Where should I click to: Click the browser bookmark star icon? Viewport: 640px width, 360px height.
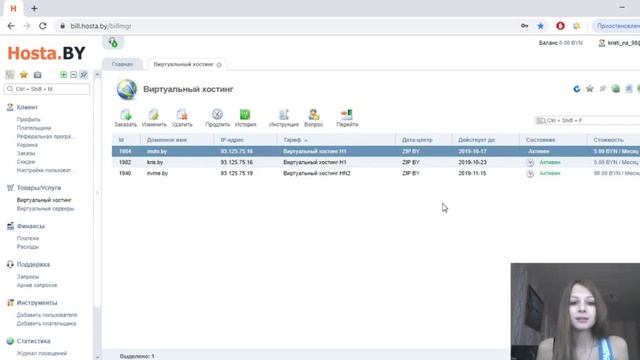[540, 26]
